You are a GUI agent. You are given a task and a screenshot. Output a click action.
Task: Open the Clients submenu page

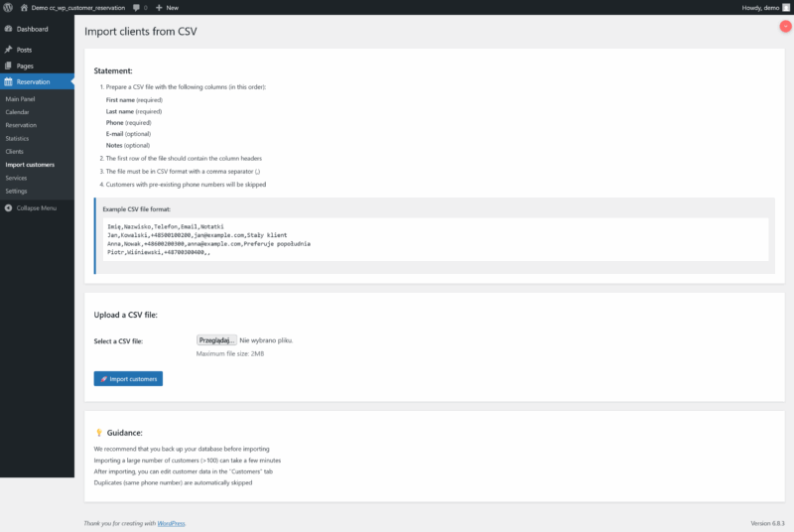15,152
